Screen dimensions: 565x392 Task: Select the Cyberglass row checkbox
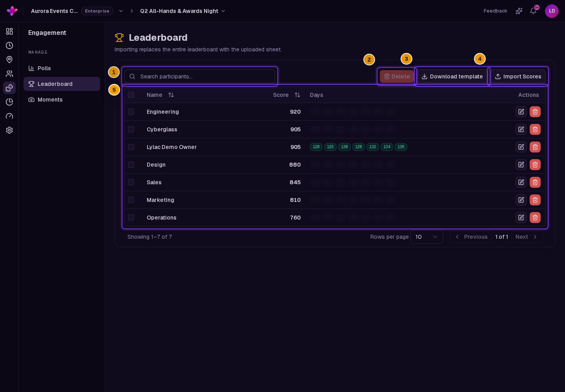tap(131, 129)
